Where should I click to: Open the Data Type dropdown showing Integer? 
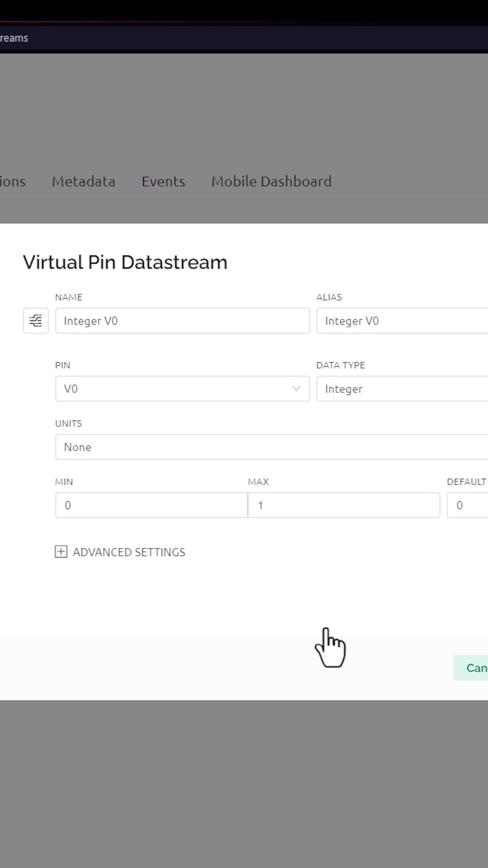(x=402, y=389)
